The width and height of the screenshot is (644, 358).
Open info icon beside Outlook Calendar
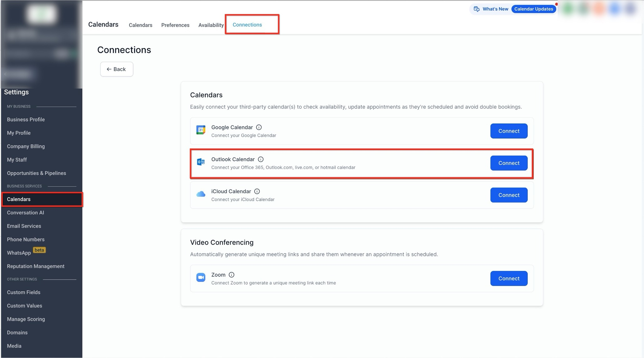(261, 159)
